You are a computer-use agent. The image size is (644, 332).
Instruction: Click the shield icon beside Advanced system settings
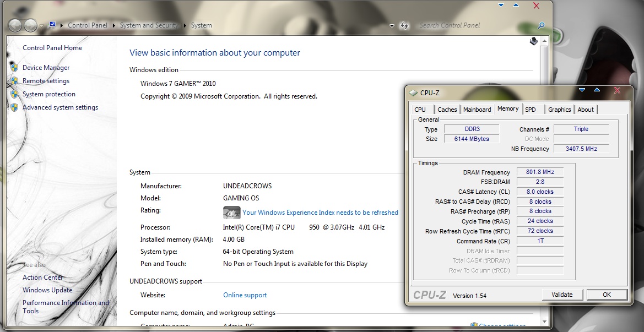pyautogui.click(x=14, y=107)
